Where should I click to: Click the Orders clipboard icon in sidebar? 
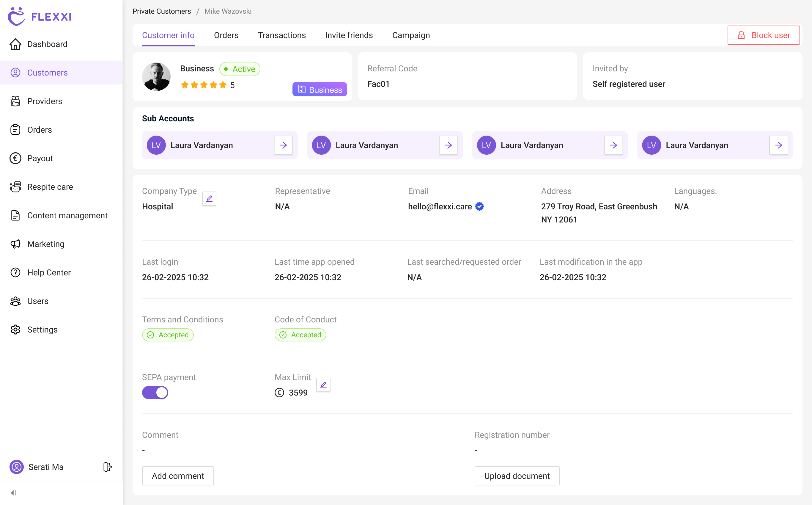tap(15, 130)
